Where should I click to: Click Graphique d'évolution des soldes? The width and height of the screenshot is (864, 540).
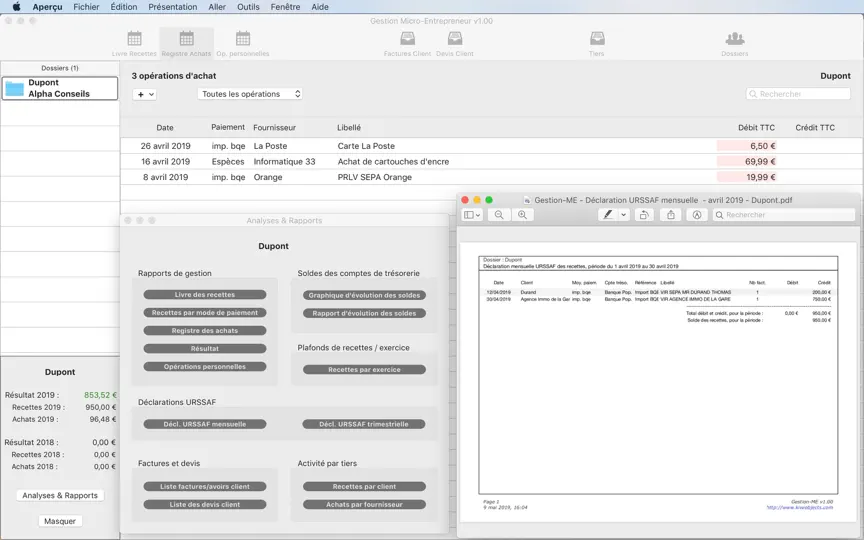click(x=364, y=295)
